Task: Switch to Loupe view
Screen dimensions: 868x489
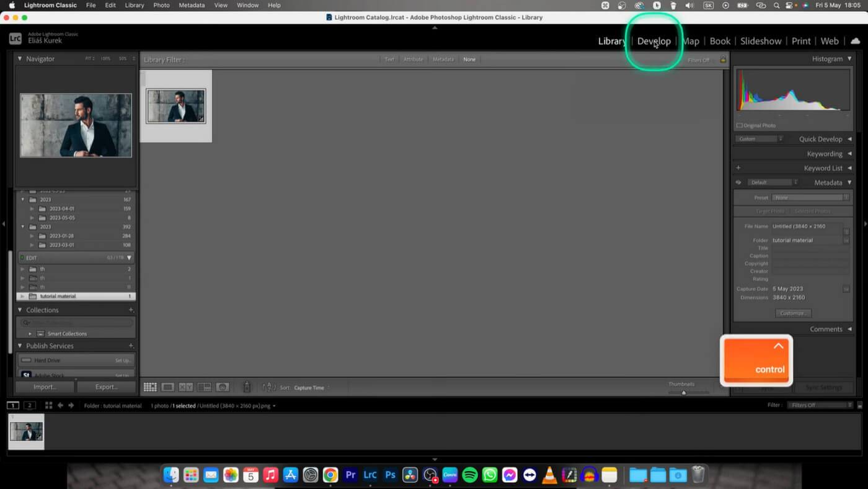Action: click(167, 387)
